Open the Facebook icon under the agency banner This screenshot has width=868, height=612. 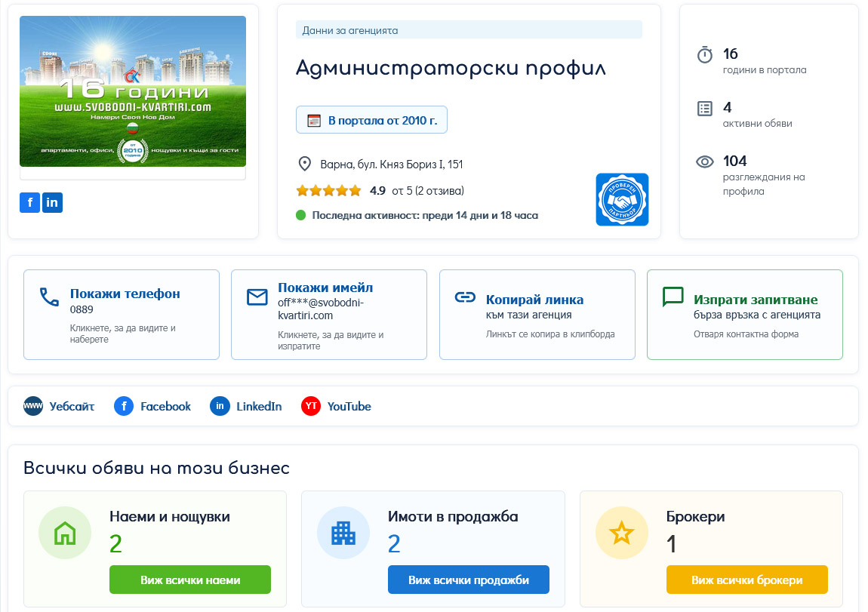[29, 202]
